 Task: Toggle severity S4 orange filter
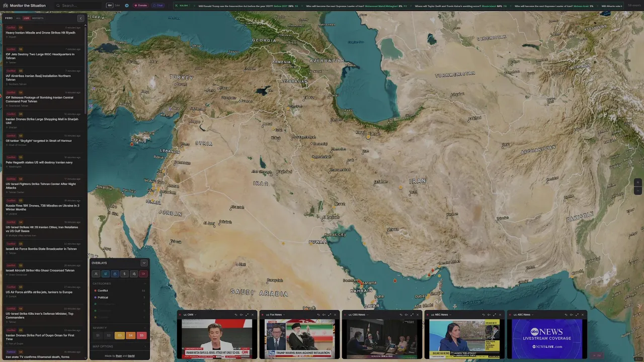pyautogui.click(x=131, y=335)
